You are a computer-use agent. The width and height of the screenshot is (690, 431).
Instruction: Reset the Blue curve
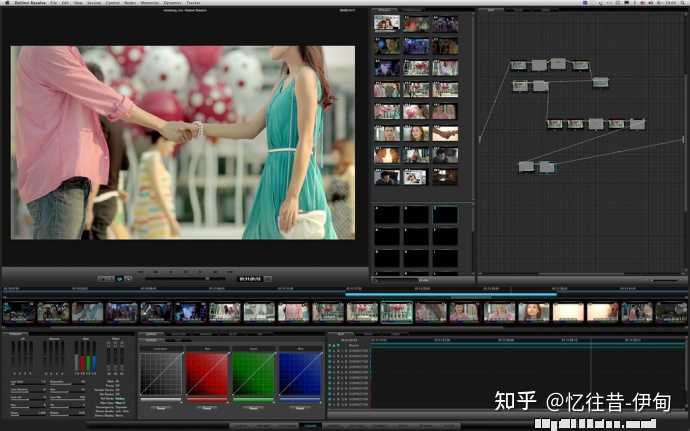pyautogui.click(x=300, y=408)
